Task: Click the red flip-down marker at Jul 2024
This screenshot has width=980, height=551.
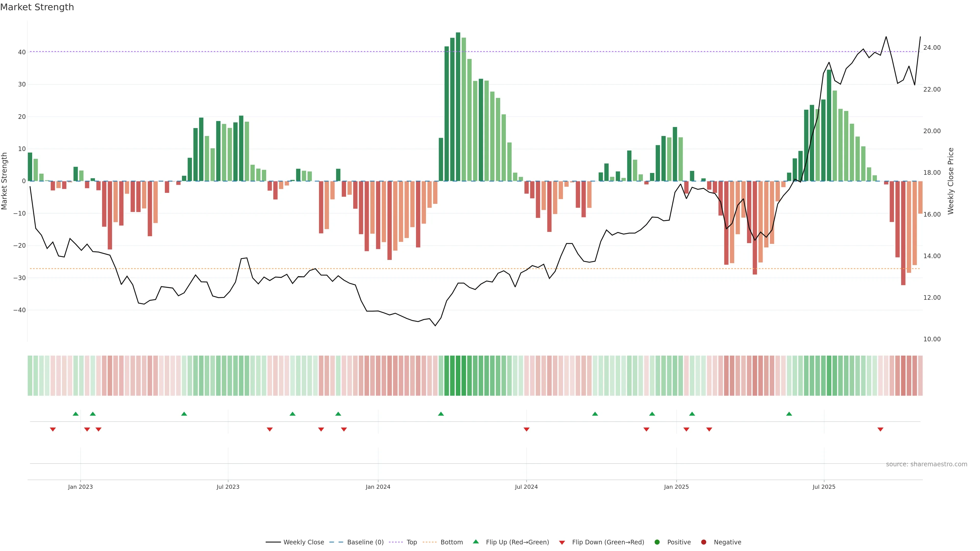Action: click(526, 429)
